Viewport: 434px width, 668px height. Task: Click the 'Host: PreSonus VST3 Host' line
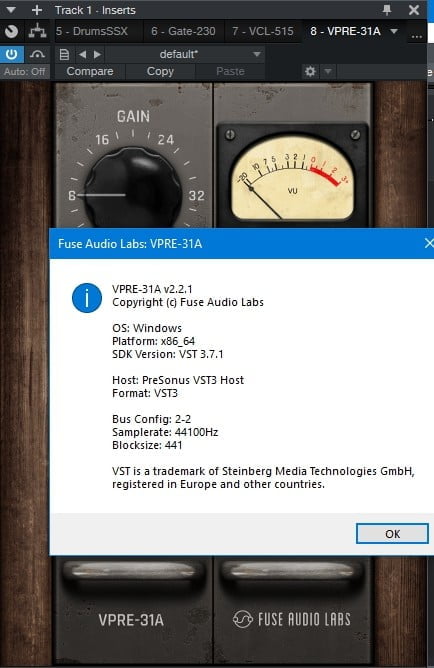click(178, 380)
